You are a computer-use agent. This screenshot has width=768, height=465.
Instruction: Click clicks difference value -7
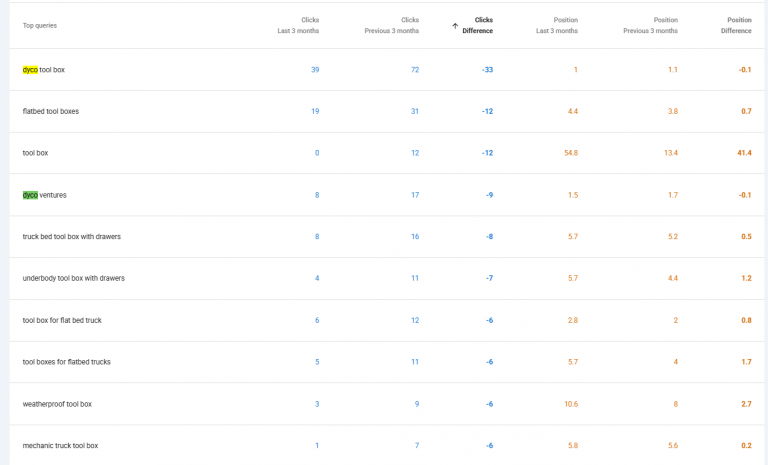489,278
